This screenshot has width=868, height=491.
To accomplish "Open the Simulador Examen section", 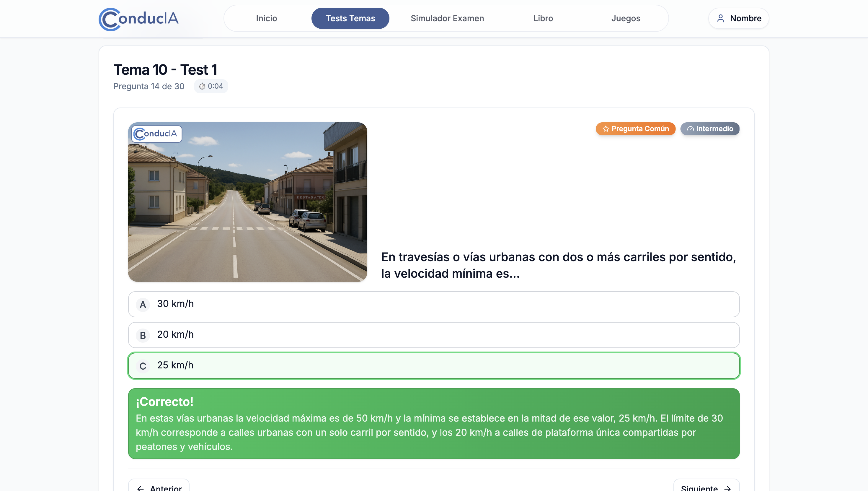I will (x=447, y=18).
